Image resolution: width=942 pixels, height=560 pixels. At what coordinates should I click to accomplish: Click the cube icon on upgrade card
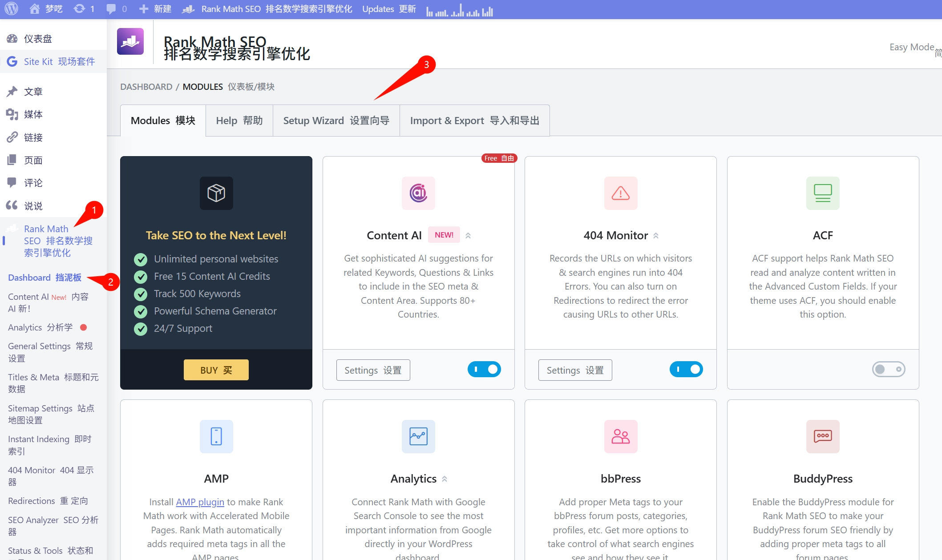[216, 193]
